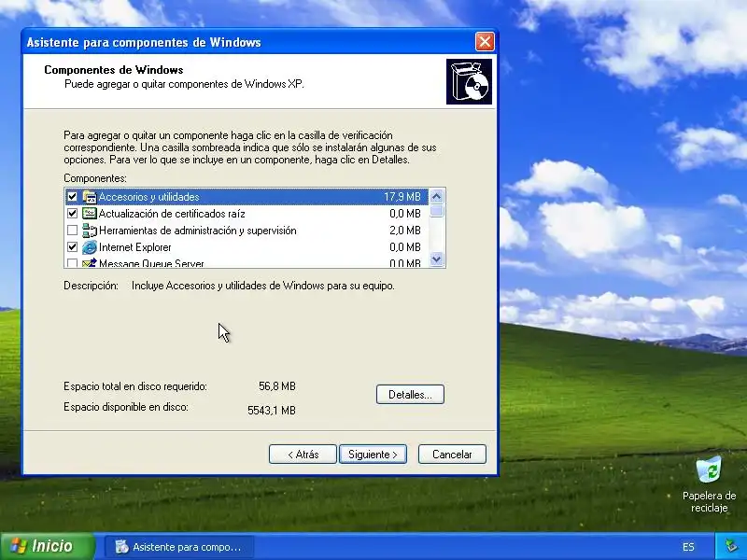Select the Actualización de certificados raíz text
This screenshot has width=747, height=560.
click(x=172, y=214)
